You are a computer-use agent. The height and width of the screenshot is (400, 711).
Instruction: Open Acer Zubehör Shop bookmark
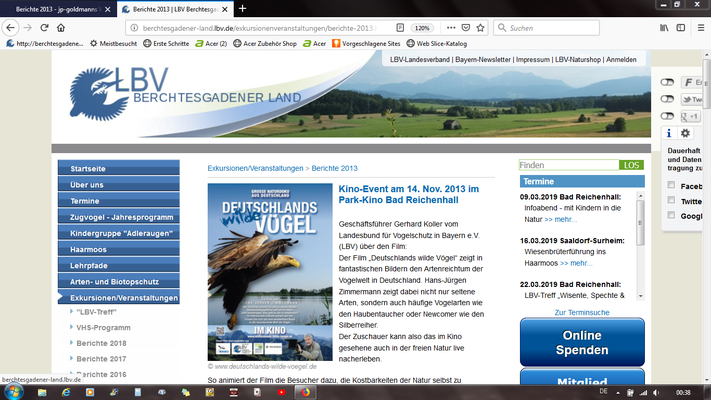point(265,44)
